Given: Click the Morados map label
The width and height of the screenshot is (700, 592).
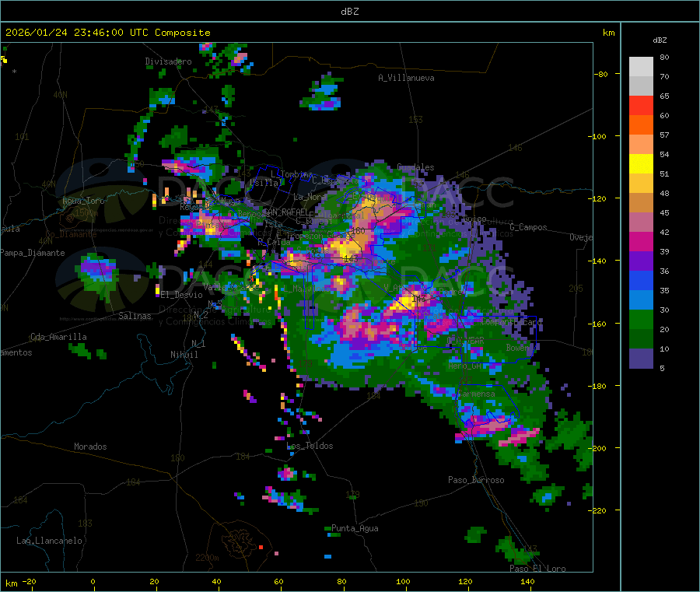Looking at the screenshot, I should (x=90, y=447).
